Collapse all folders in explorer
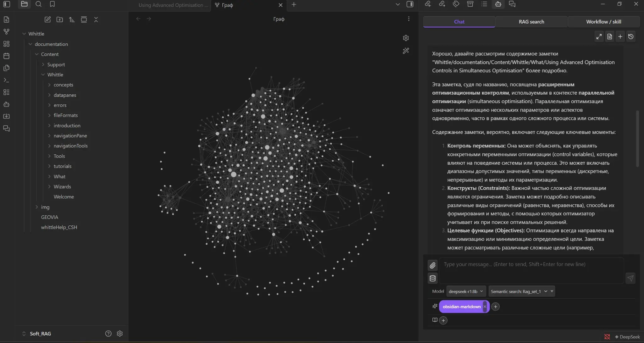Image resolution: width=644 pixels, height=343 pixels. pos(96,19)
